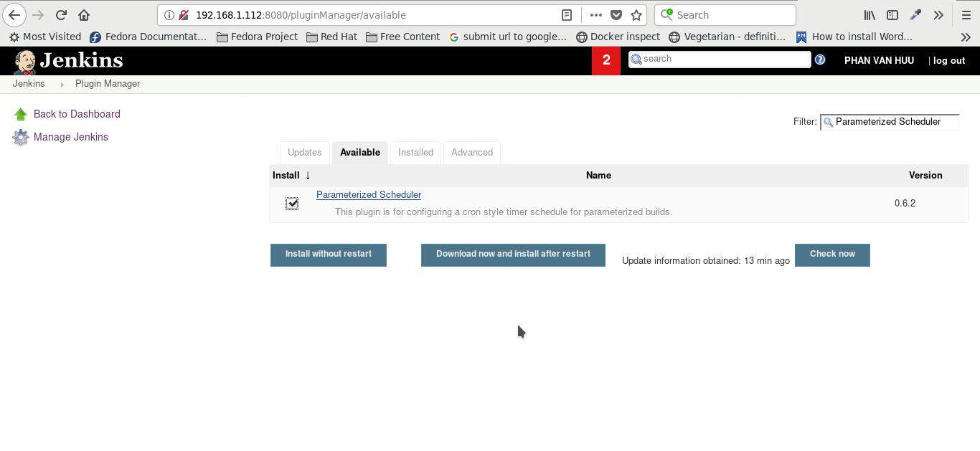Open How to install WordPress bookmark
980x451 pixels.
(x=854, y=37)
